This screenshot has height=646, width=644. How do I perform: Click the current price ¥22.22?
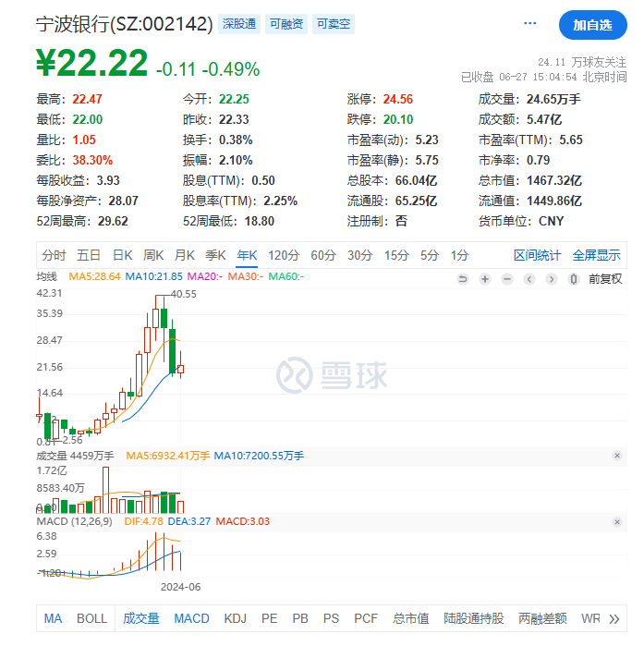click(91, 63)
